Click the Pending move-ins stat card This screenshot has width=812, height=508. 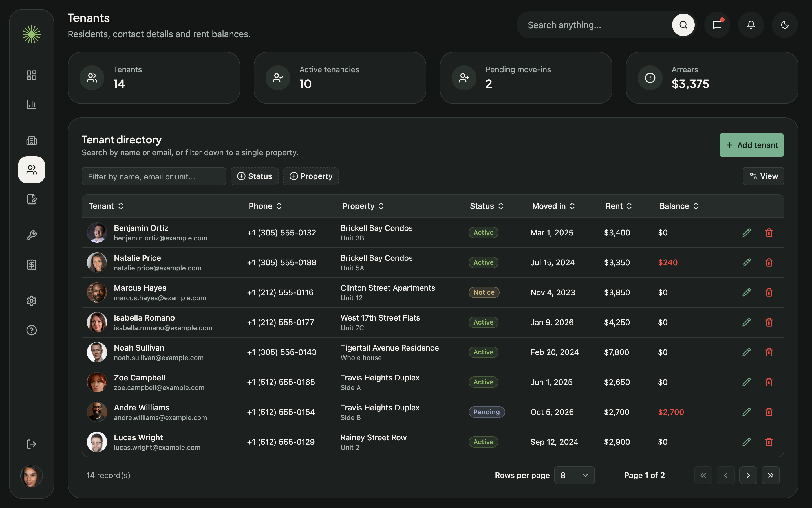click(526, 78)
